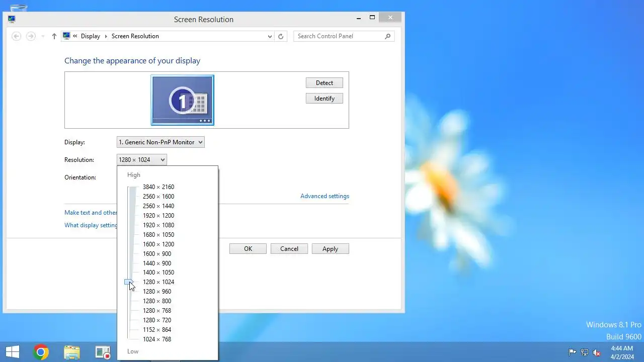
Task: Open the Windows Start button
Action: [x=13, y=352]
